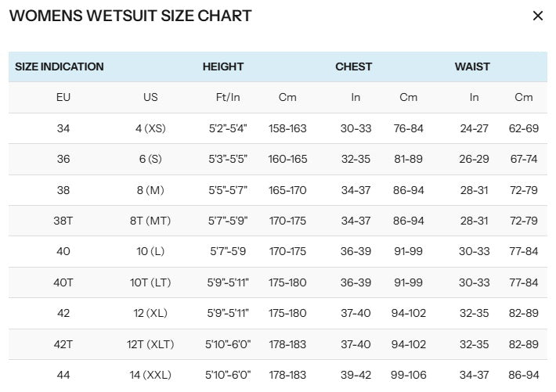Click the Womens Wetsuit Size Chart title
556x392 pixels.
(131, 16)
